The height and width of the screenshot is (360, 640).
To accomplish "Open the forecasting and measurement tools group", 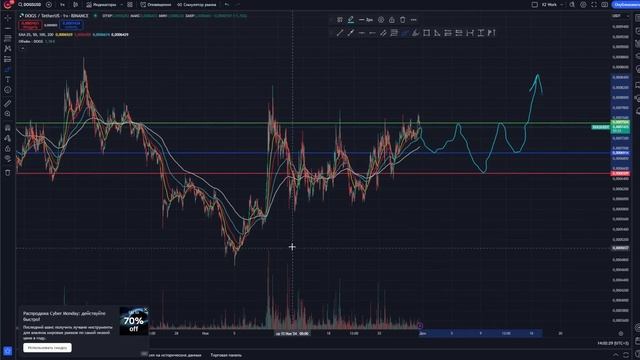I will pos(8,59).
